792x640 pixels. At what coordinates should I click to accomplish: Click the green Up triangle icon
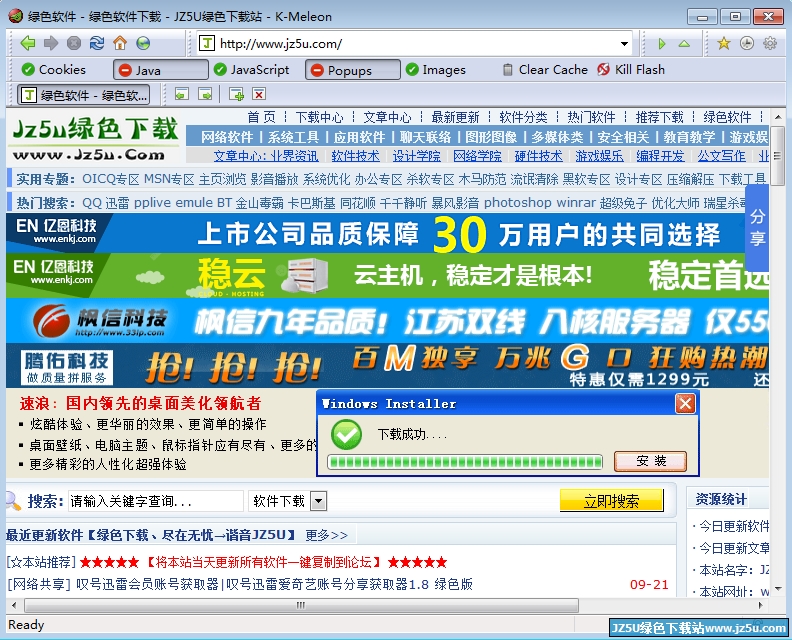[684, 44]
